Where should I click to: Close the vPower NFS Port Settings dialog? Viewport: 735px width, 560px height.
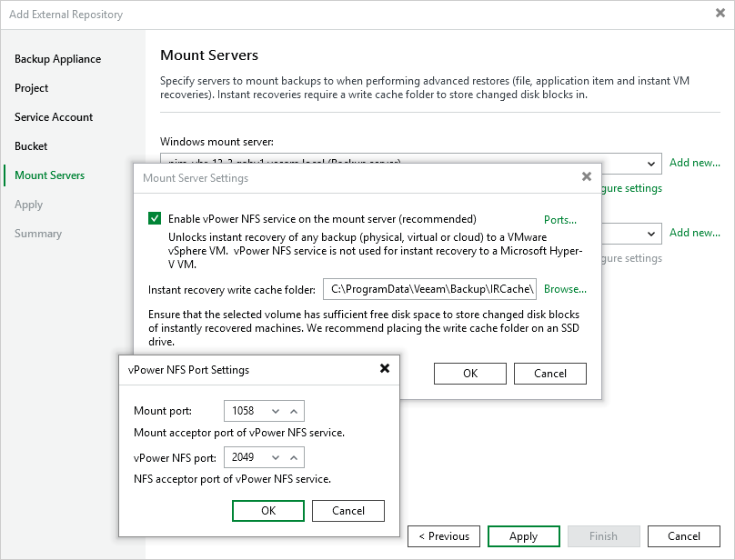pos(384,369)
